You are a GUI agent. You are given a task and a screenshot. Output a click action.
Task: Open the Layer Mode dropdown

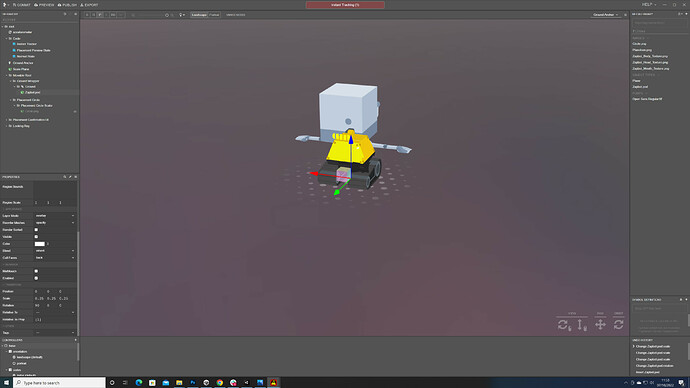coord(55,216)
